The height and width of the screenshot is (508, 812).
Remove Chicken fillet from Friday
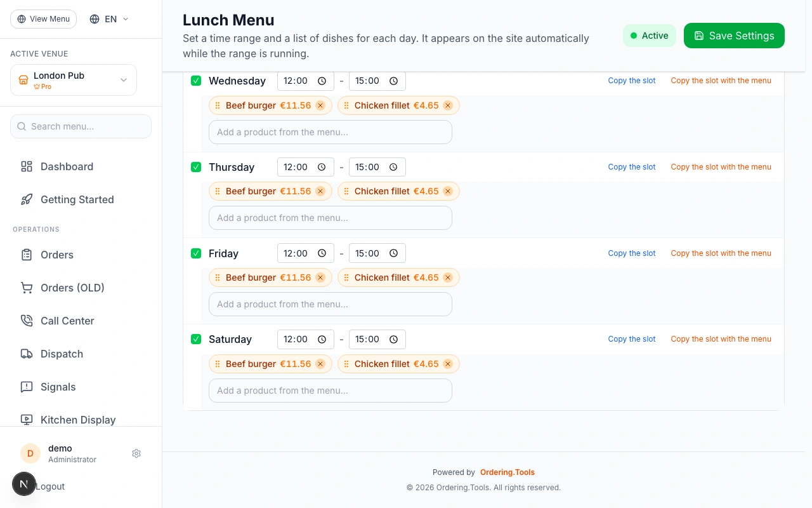[x=448, y=277]
